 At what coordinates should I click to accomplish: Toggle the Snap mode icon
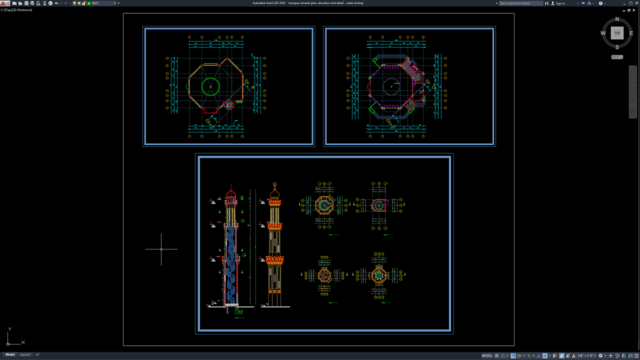click(x=502, y=356)
